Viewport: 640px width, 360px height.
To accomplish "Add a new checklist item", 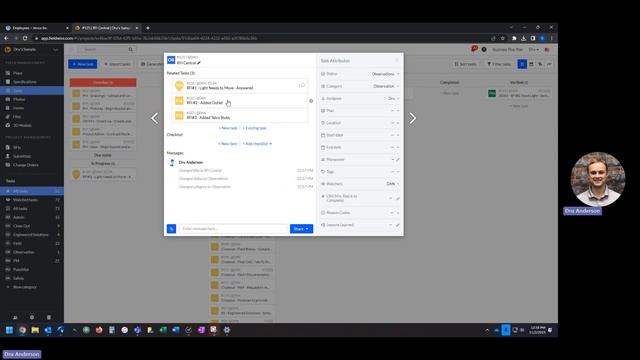I will (x=228, y=144).
